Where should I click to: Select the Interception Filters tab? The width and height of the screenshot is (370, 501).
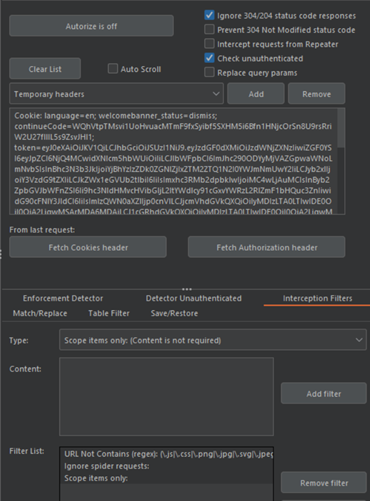(x=317, y=298)
